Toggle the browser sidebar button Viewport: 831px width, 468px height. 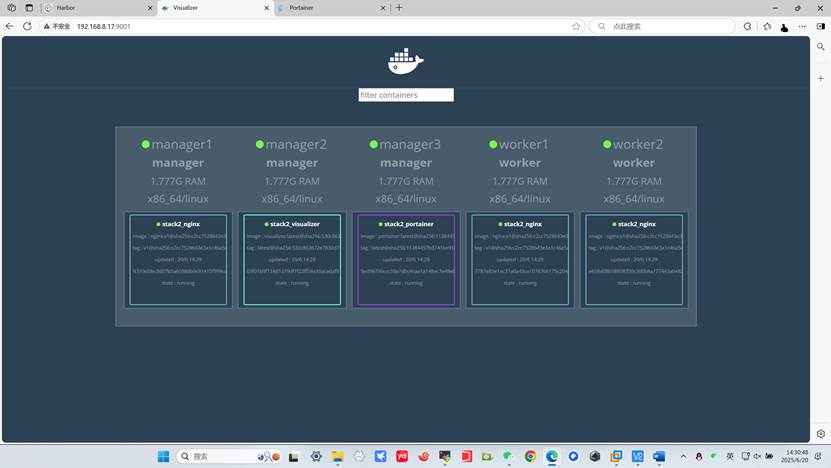point(820,26)
